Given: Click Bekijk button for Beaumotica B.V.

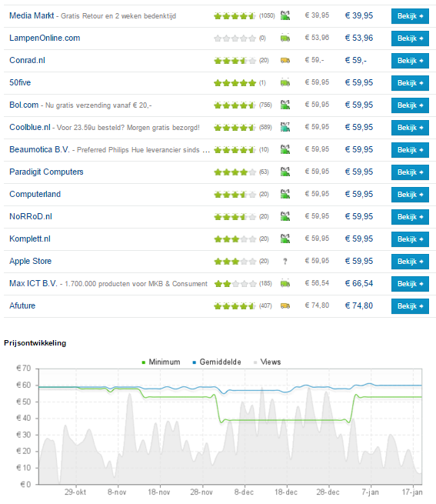Looking at the screenshot, I should (410, 150).
